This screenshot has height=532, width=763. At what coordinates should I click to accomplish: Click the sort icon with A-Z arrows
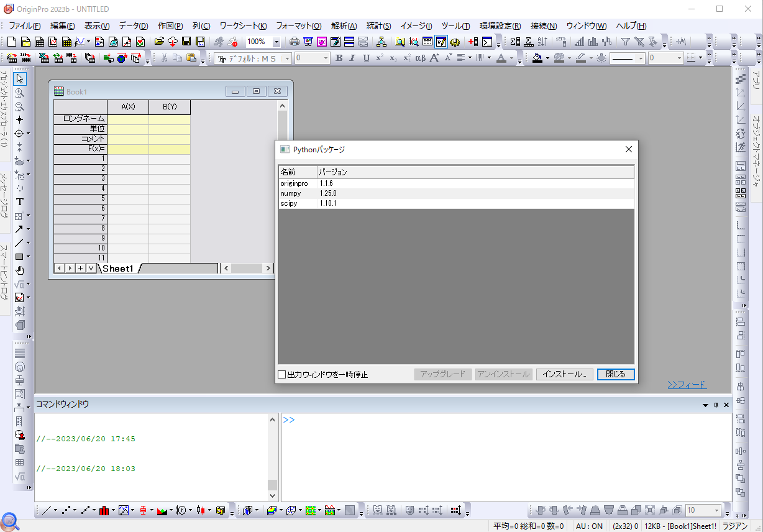pyautogui.click(x=542, y=42)
